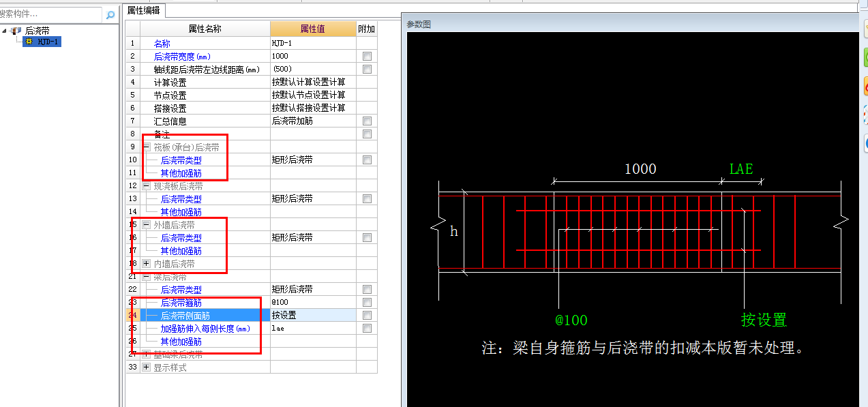
Task: Collapse the 后浇带 tree node arrow
Action: [x=5, y=31]
